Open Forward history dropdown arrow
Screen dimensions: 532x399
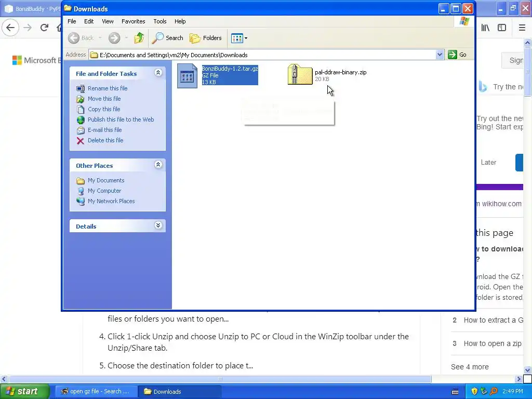[x=126, y=38]
